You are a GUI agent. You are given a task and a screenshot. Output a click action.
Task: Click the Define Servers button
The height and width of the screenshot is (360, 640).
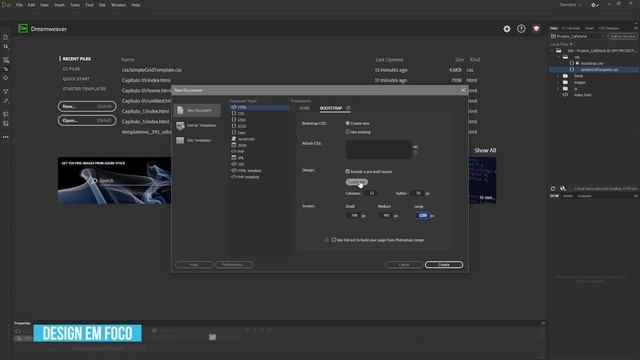point(622,36)
